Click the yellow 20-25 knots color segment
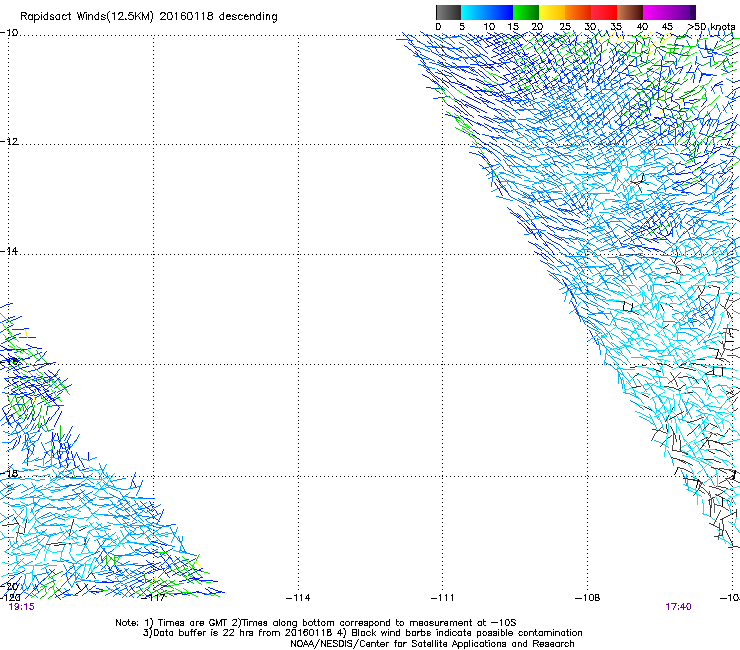 (552, 12)
